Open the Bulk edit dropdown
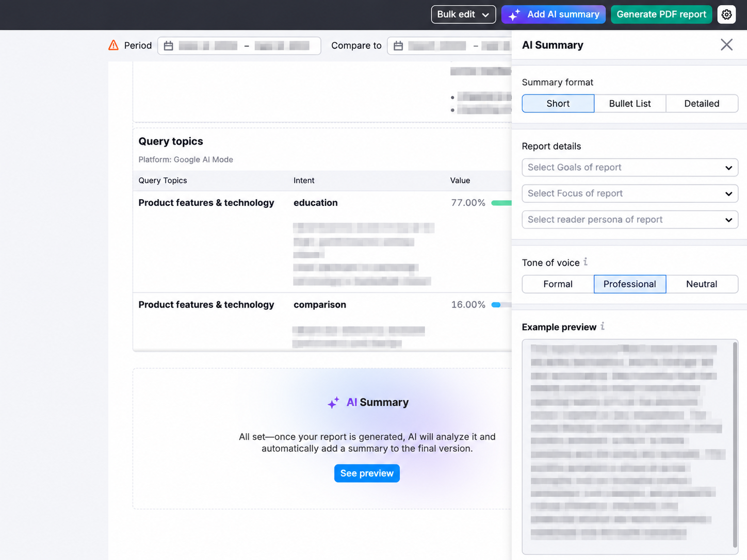The height and width of the screenshot is (560, 747). (463, 14)
